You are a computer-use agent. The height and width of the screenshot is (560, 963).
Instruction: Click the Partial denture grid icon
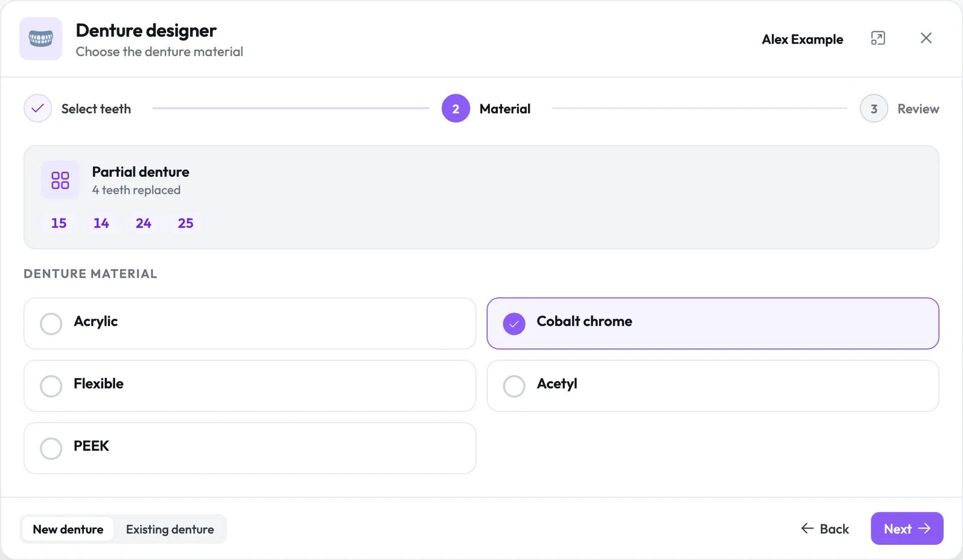tap(60, 180)
